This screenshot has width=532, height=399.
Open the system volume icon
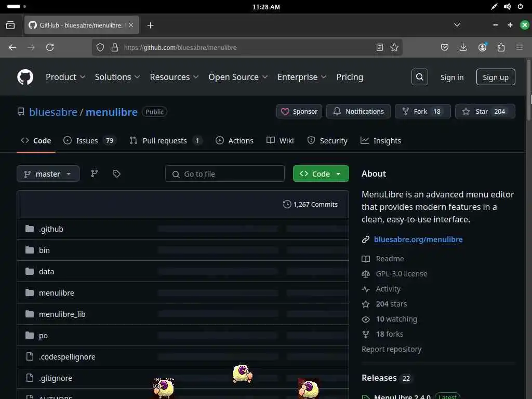(x=507, y=7)
